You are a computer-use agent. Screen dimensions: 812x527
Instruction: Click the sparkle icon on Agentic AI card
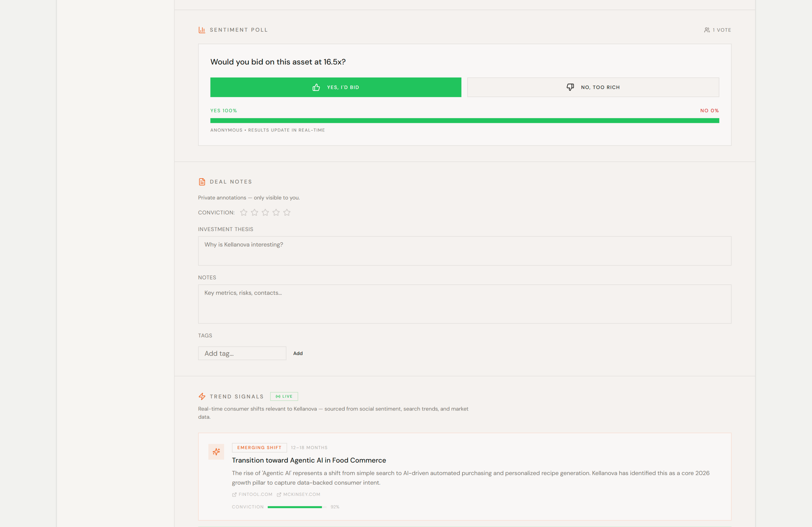[x=216, y=452]
